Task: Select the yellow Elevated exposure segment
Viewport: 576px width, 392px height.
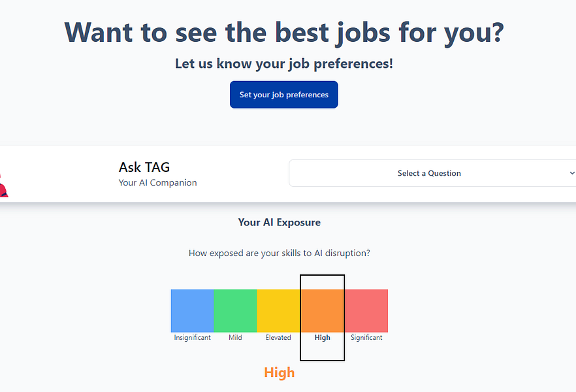Action: point(279,310)
